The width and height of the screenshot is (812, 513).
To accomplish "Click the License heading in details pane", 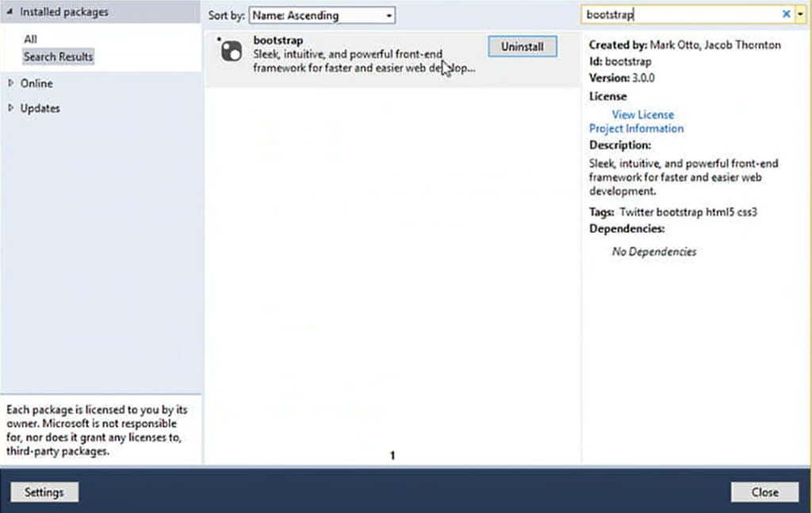I will pyautogui.click(x=608, y=96).
